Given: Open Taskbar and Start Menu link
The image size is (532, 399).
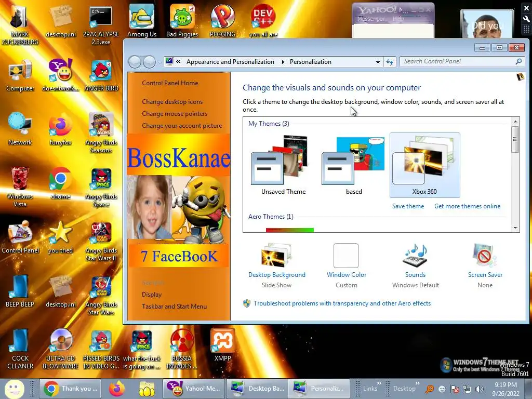Looking at the screenshot, I should [174, 307].
